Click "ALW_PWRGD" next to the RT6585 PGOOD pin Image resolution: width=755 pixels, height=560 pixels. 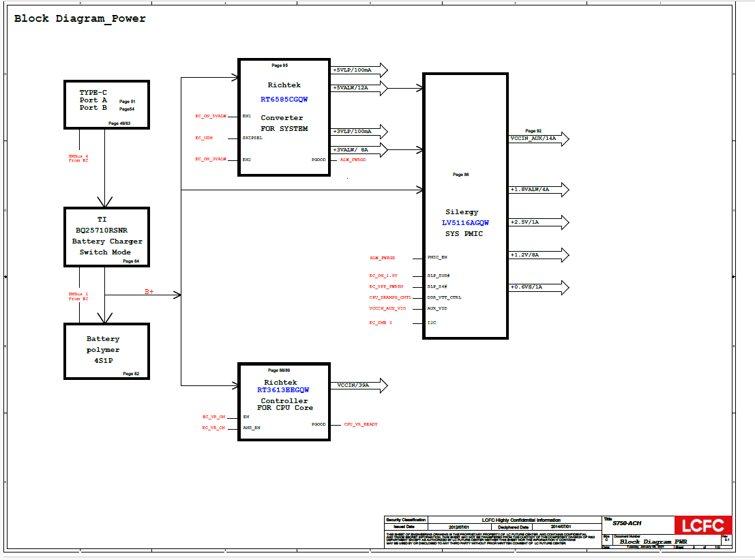353,160
